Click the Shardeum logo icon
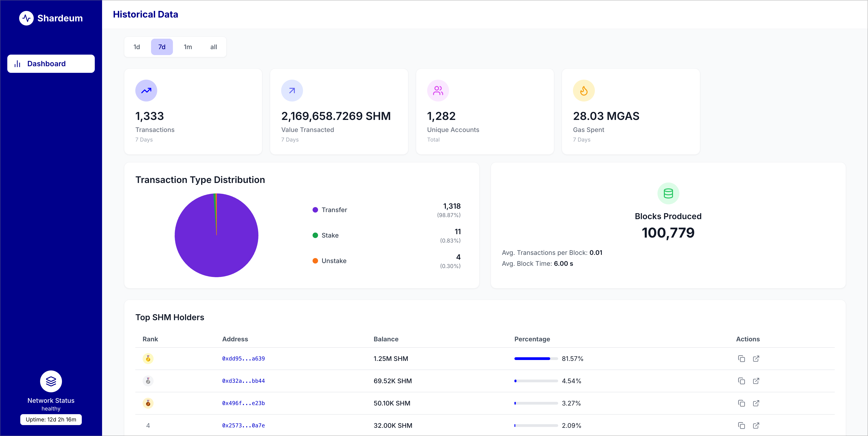868x436 pixels. (26, 18)
